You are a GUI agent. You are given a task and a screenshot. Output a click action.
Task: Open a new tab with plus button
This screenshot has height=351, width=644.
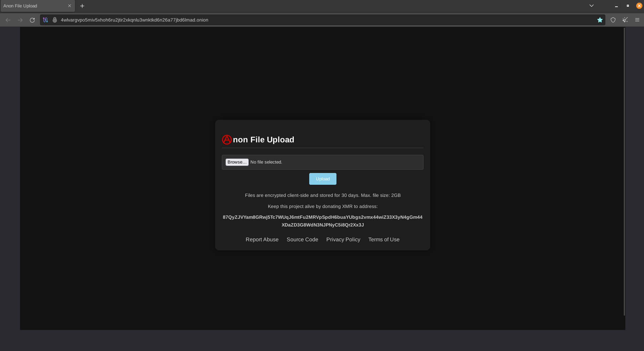(x=82, y=6)
